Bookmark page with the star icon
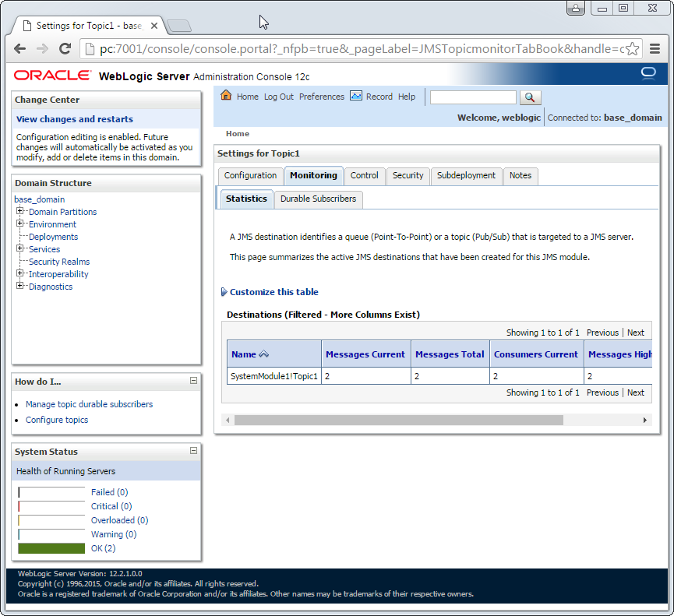This screenshot has height=616, width=674. coord(632,49)
